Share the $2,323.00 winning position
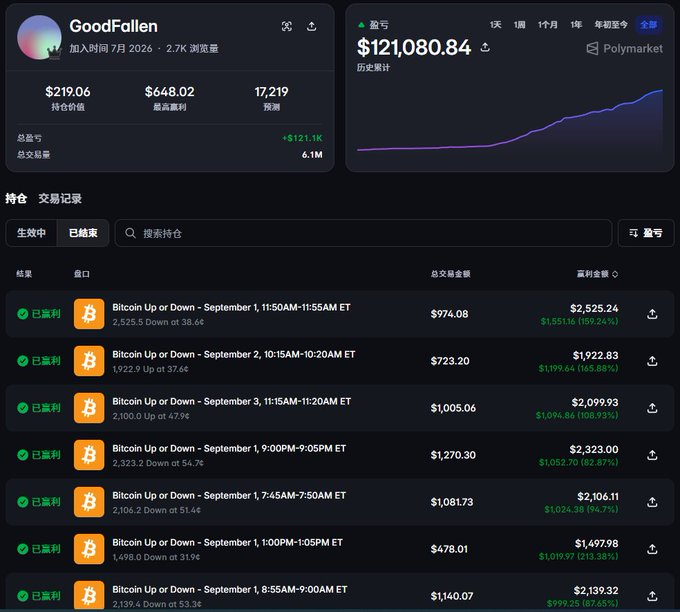This screenshot has height=612, width=680. [x=652, y=455]
